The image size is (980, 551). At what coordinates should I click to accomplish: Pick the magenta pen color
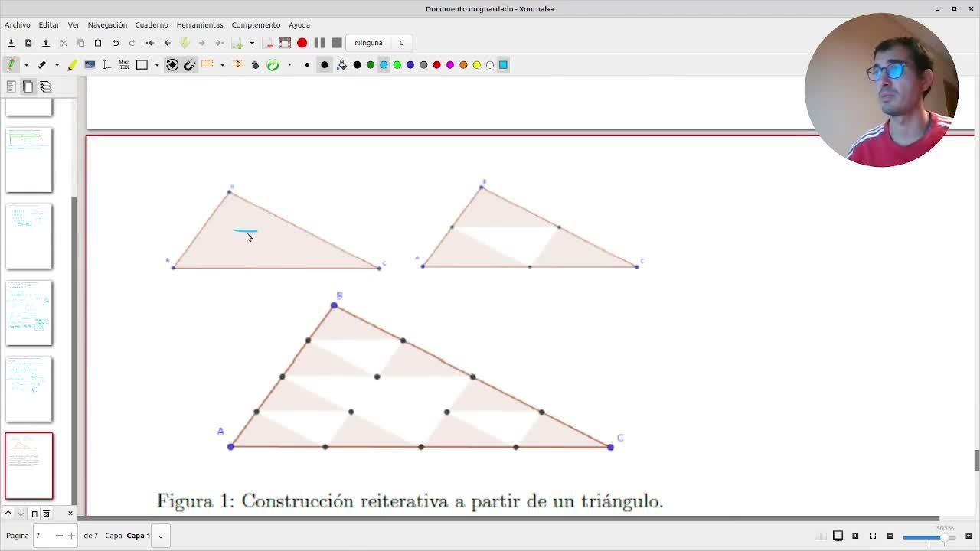coord(450,65)
